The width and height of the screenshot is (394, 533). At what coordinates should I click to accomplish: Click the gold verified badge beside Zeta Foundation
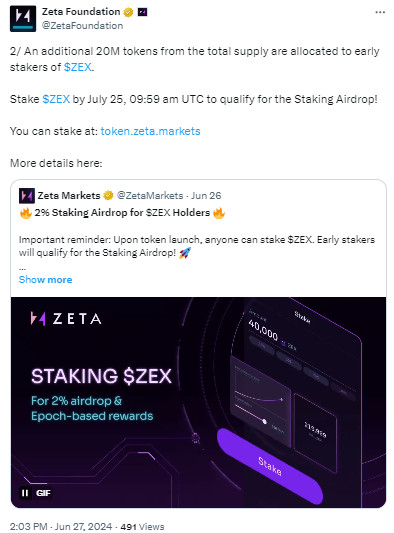click(128, 12)
